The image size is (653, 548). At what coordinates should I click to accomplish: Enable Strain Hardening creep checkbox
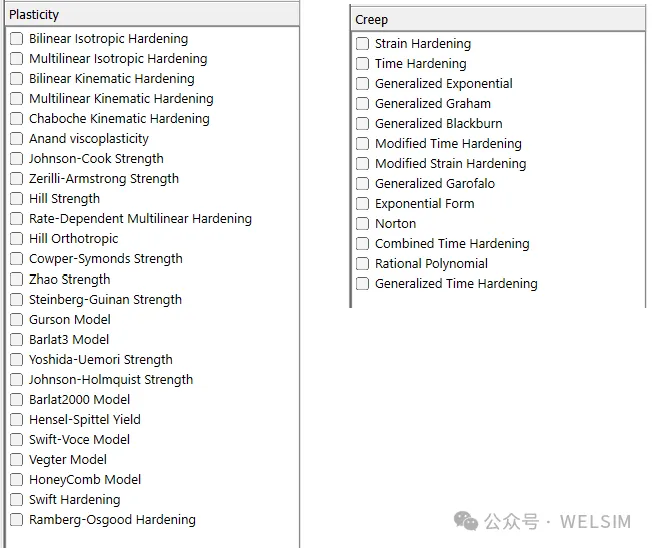pos(363,44)
